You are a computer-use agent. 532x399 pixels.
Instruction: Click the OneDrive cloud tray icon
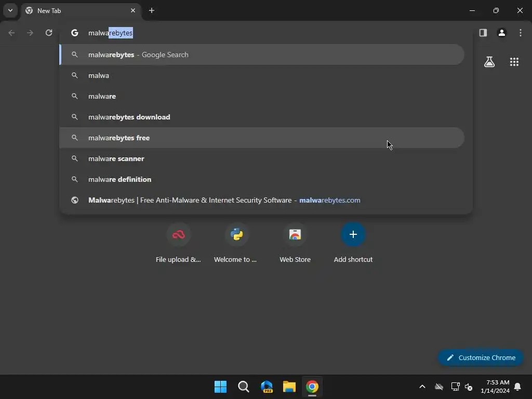point(439,387)
